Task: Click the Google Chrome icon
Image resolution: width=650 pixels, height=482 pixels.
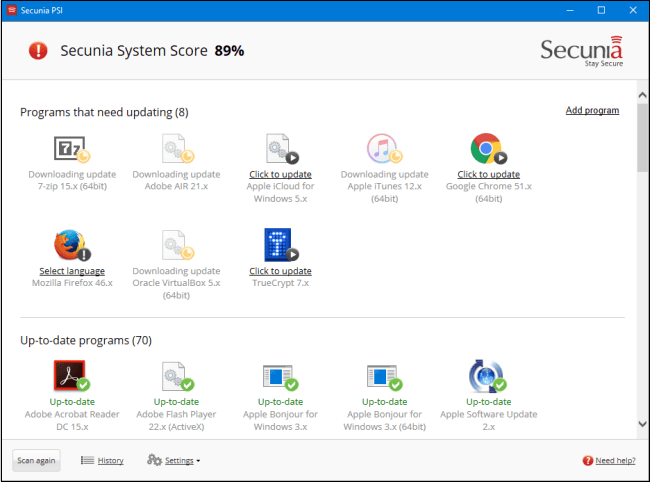Action: click(x=488, y=148)
